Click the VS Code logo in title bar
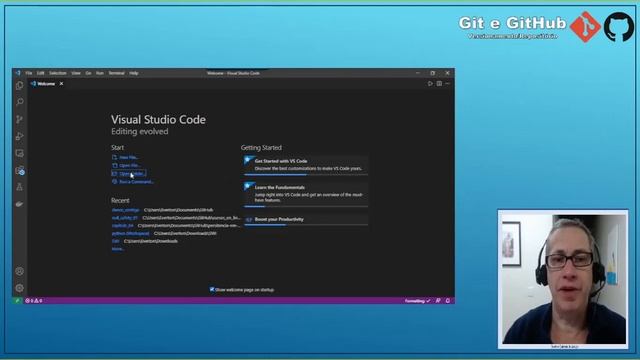Viewport: 640px width, 360px height. pyautogui.click(x=18, y=73)
